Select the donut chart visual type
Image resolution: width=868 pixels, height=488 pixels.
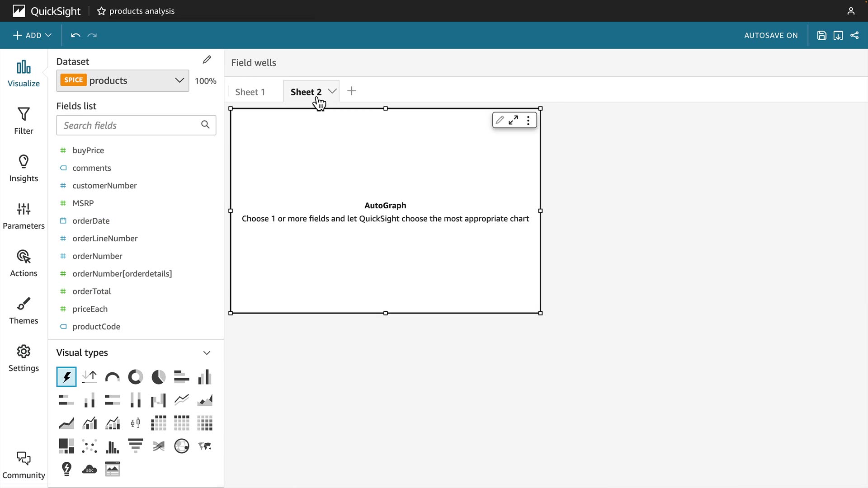tap(135, 377)
